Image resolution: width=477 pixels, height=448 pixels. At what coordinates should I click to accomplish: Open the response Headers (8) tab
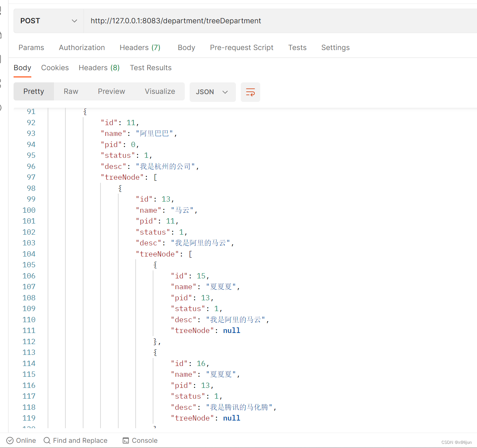pyautogui.click(x=99, y=68)
